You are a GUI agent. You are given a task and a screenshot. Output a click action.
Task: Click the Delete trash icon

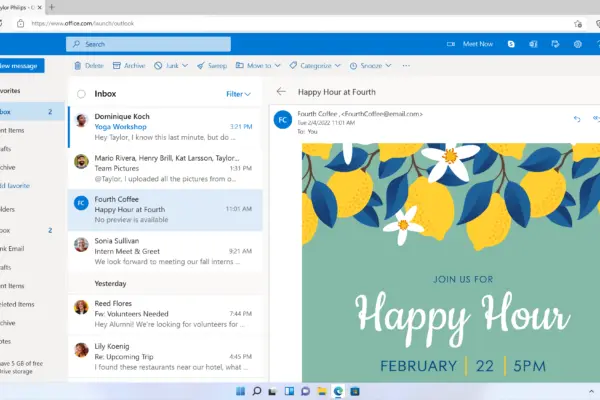(x=78, y=65)
